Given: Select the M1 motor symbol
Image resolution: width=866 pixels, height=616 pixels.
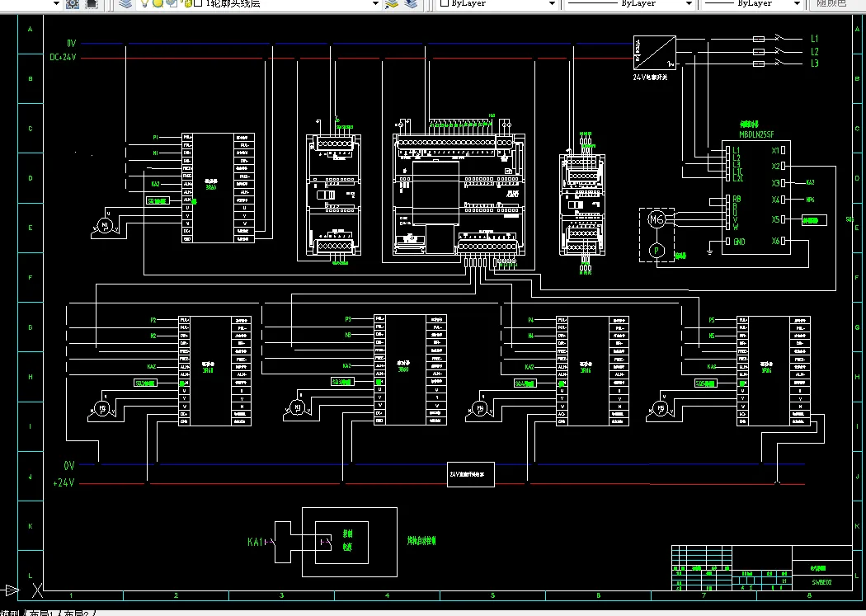Looking at the screenshot, I should pos(105,226).
